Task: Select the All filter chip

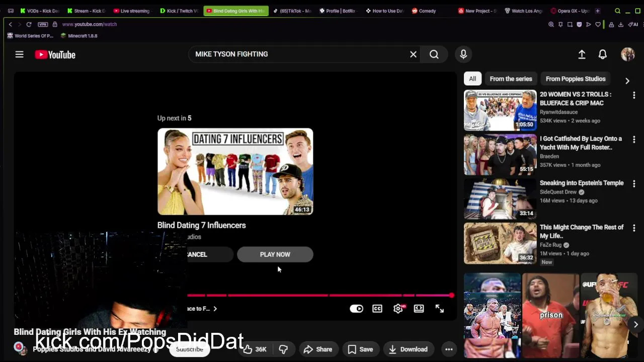Action: [472, 79]
